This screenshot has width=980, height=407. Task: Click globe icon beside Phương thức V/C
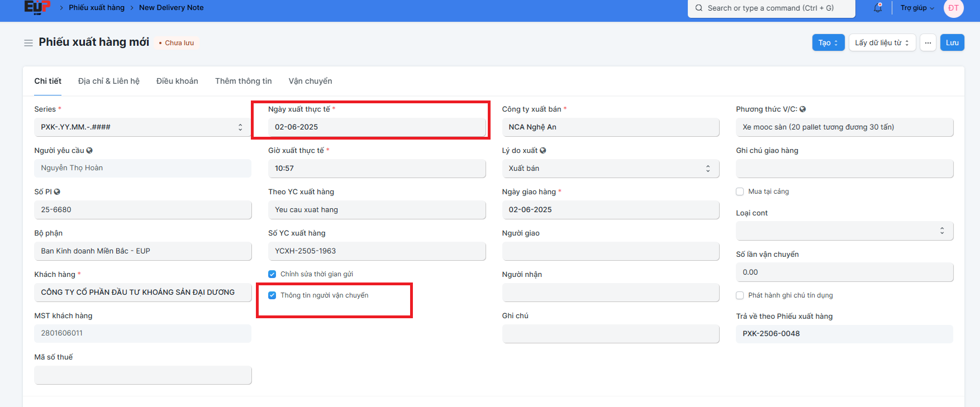click(802, 109)
